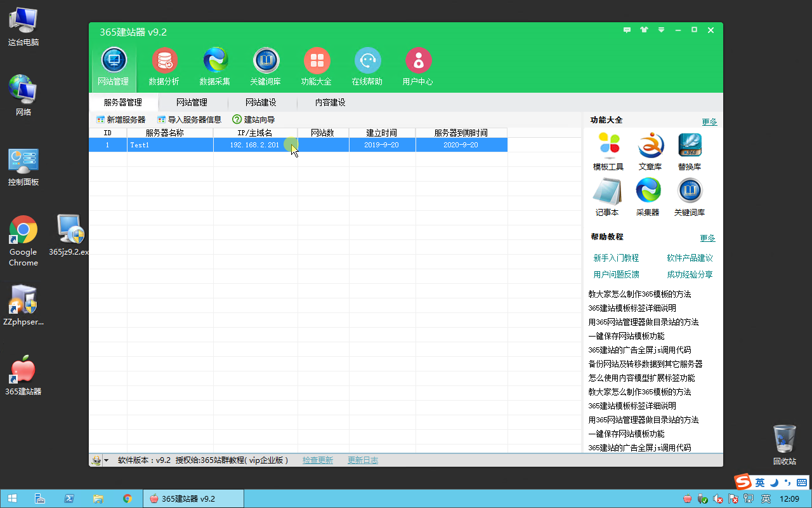Open the 网站管理 toolbar icon
This screenshot has height=508, width=812.
pyautogui.click(x=114, y=67)
